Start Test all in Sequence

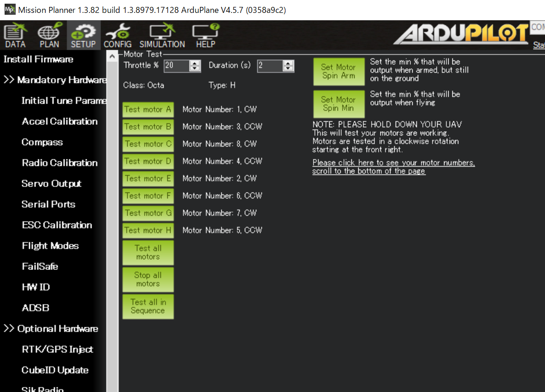point(148,306)
